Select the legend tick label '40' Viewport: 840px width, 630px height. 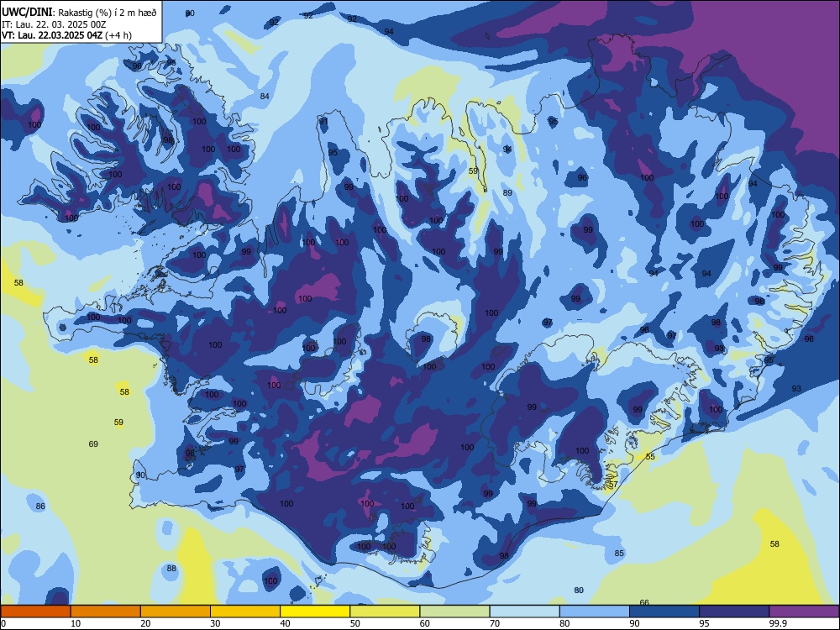[286, 623]
